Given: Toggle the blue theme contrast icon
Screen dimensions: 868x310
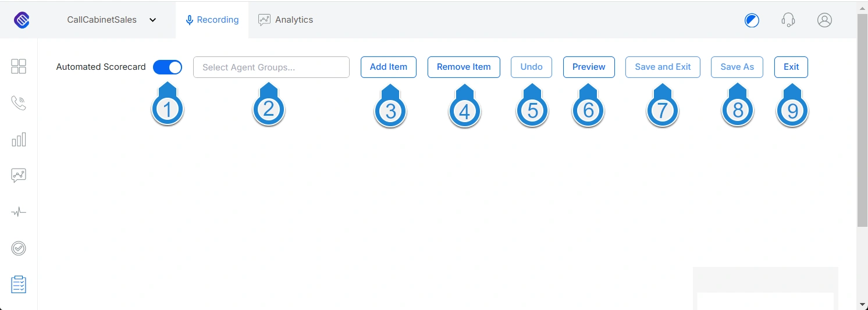Looking at the screenshot, I should point(752,20).
